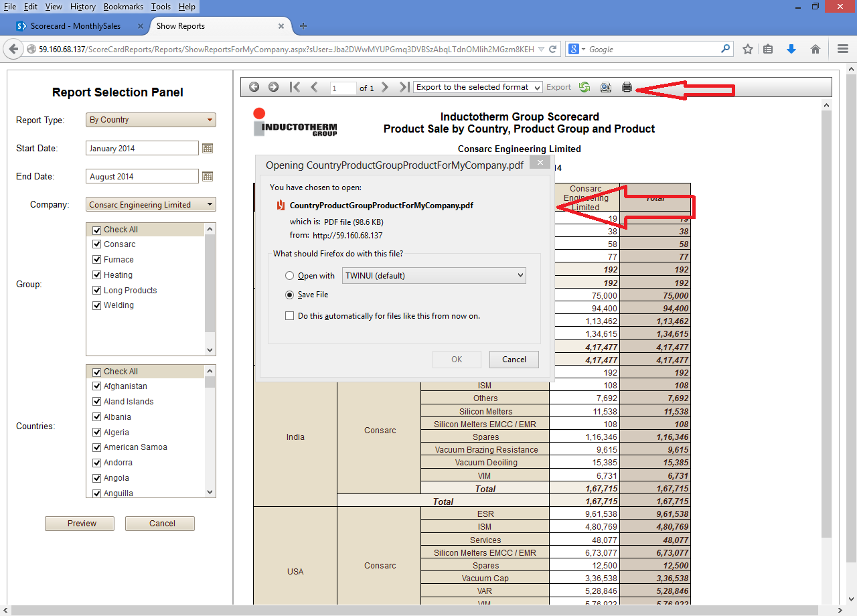Image resolution: width=857 pixels, height=616 pixels.
Task: Open a new browser tab
Action: tap(303, 26)
